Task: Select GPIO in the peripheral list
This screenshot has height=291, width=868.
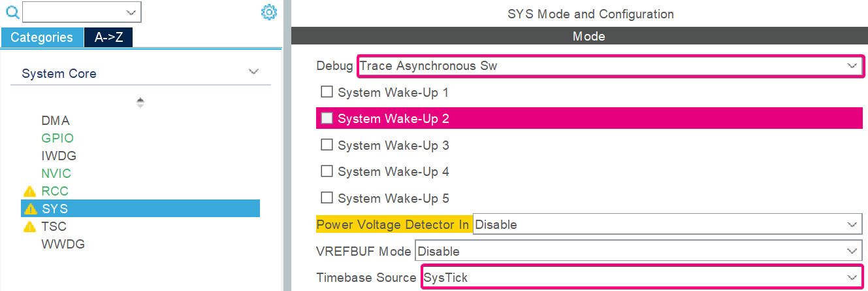Action: point(57,138)
